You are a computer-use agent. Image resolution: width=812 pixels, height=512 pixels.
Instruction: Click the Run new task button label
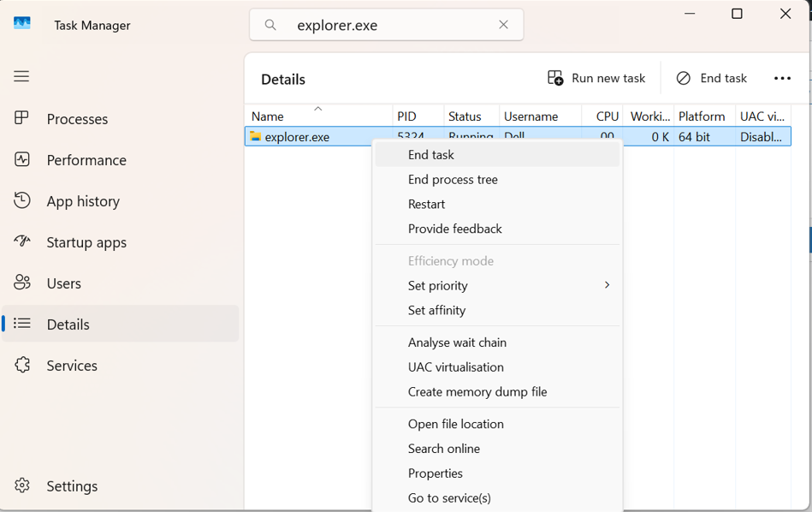pyautogui.click(x=608, y=78)
